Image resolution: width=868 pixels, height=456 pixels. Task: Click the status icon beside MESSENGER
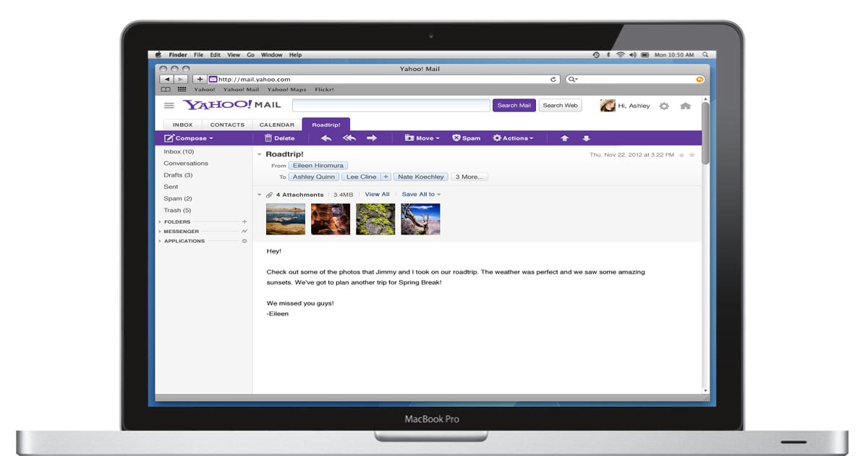244,232
